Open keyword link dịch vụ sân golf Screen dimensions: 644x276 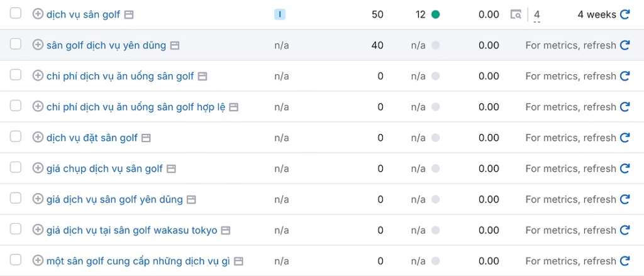click(x=83, y=14)
